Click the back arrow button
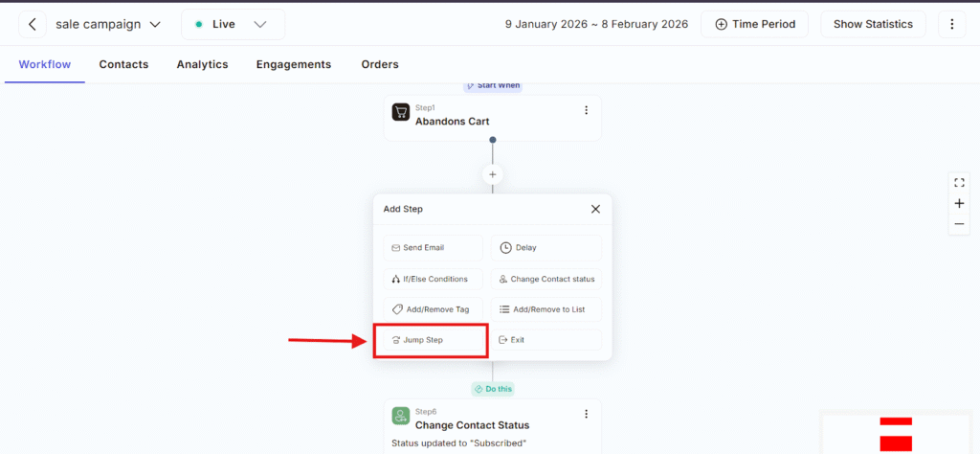The height and width of the screenshot is (454, 980). (x=33, y=24)
